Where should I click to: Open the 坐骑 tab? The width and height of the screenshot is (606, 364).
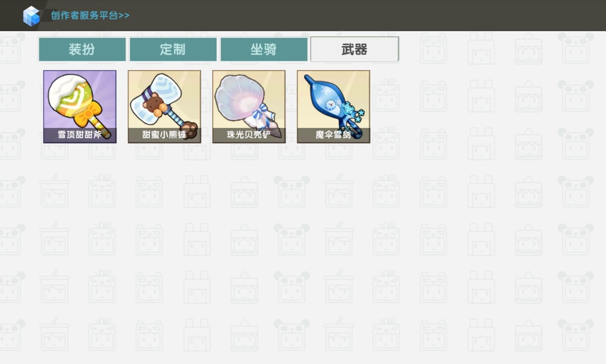pyautogui.click(x=264, y=49)
